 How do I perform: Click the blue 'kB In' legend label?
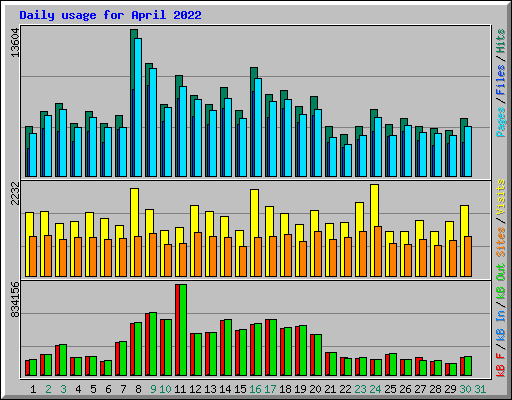(500, 325)
